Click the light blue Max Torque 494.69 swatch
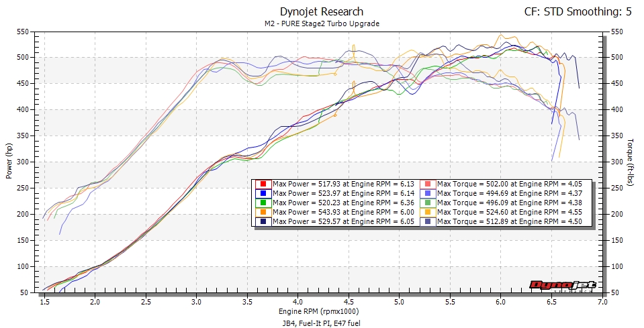644x328 pixels. (x=428, y=193)
